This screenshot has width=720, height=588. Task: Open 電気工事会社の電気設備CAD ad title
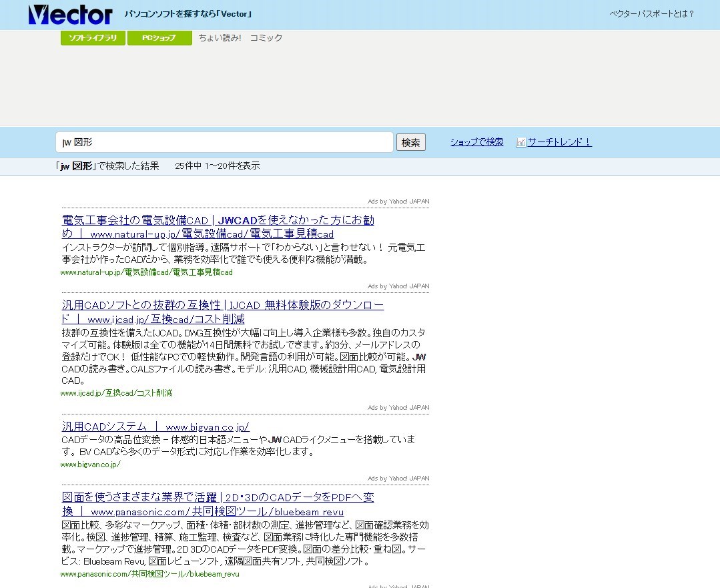pos(218,227)
